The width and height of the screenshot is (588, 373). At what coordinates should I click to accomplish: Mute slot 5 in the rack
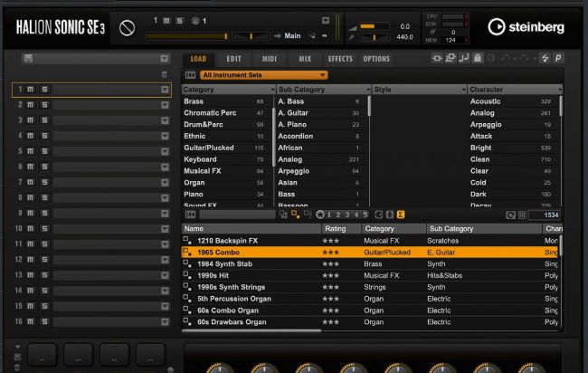click(31, 151)
